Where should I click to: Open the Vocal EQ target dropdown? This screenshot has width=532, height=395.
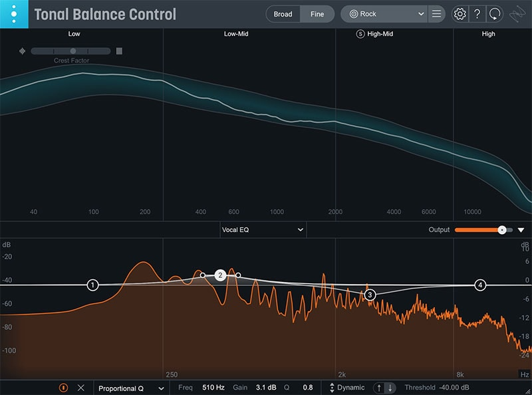click(262, 229)
